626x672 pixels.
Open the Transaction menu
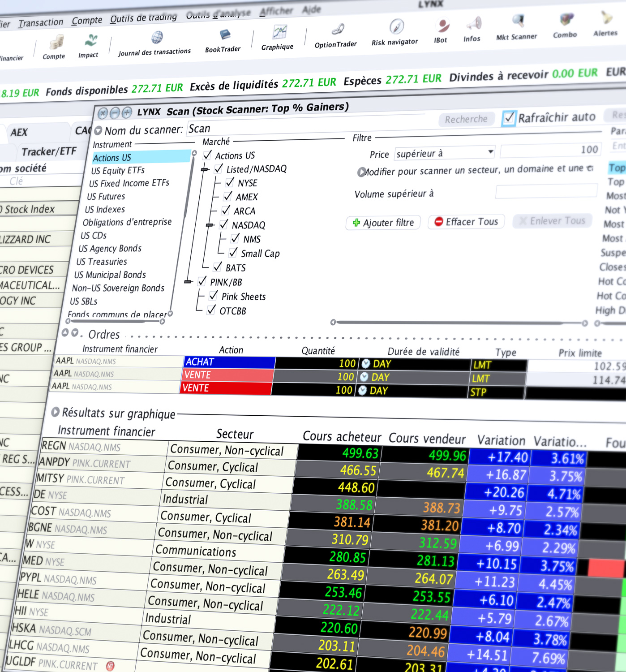(41, 22)
